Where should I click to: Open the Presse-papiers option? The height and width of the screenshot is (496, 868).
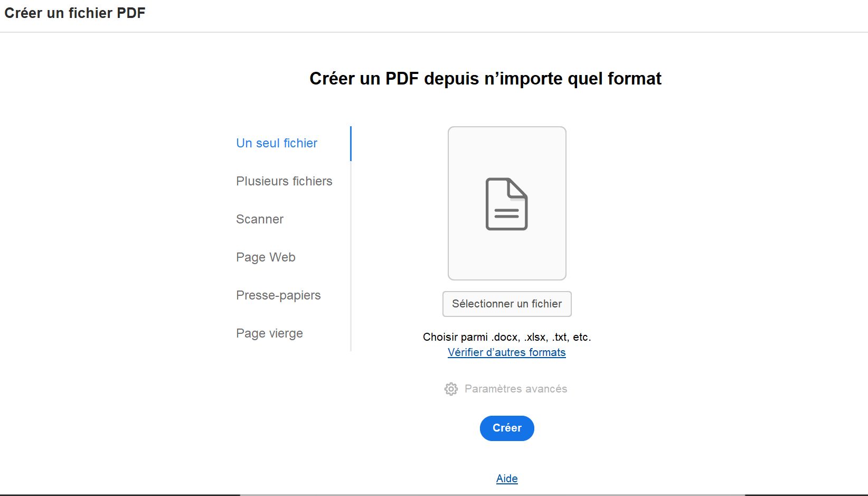click(x=278, y=295)
